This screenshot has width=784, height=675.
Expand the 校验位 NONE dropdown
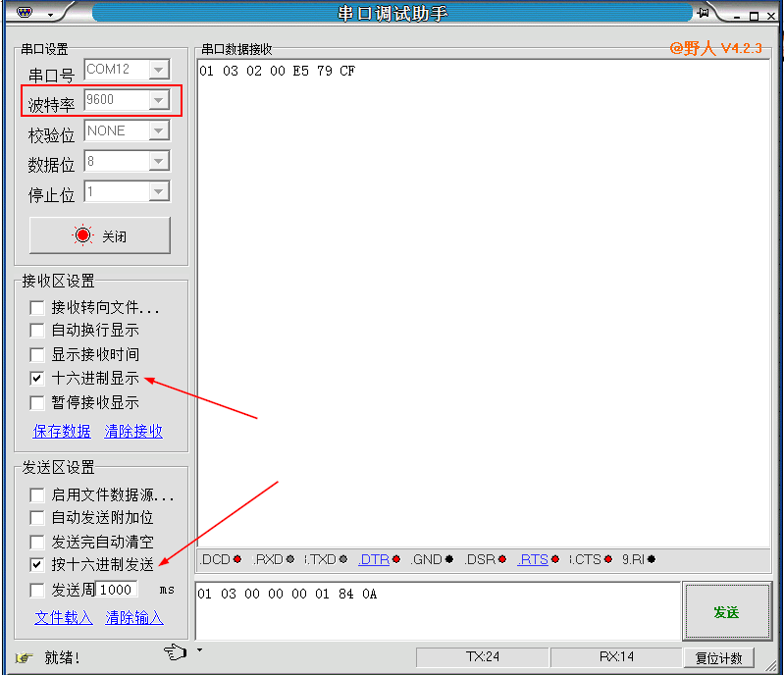click(x=159, y=131)
